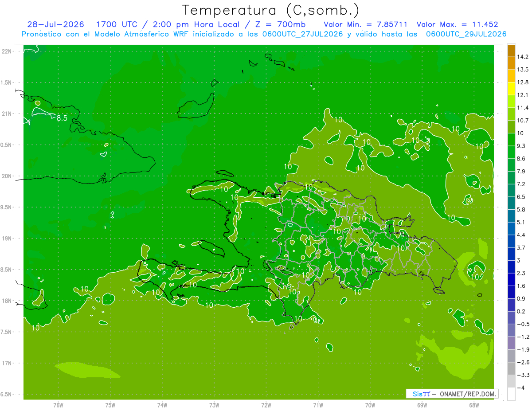
Task: Select initialization time "0600UTC_27JUL2026"
Action: point(302,34)
